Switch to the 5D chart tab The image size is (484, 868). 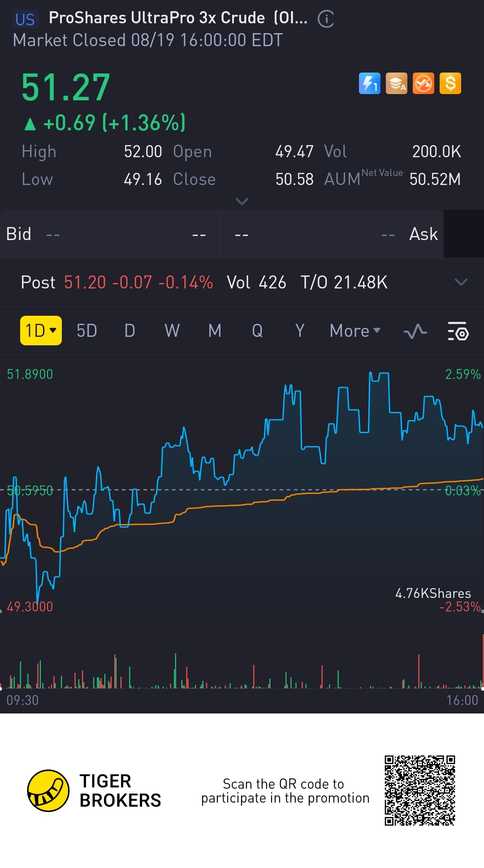(x=87, y=331)
